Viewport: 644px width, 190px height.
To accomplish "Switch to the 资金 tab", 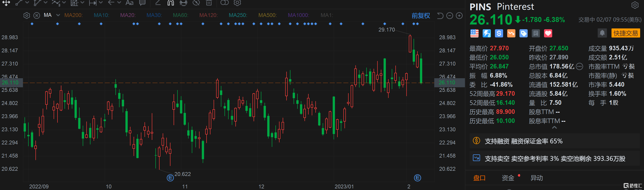I will (508, 178).
